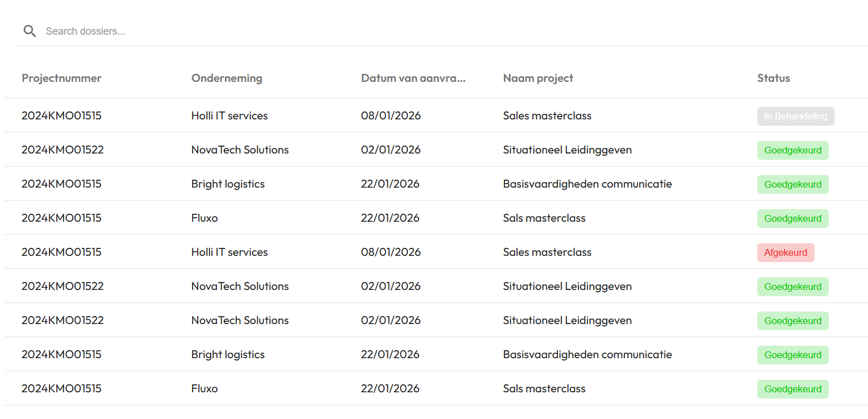Click the Status column header
This screenshot has height=419, width=868.
773,78
